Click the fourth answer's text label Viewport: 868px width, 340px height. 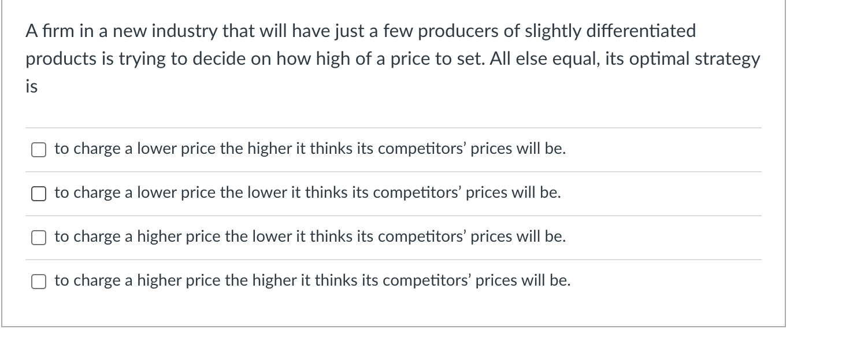coord(312,280)
